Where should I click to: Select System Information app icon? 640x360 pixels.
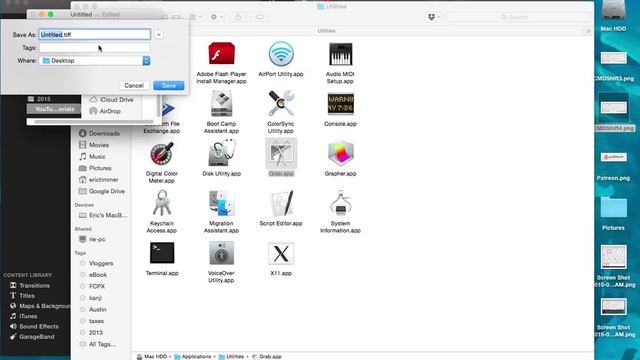tap(340, 203)
